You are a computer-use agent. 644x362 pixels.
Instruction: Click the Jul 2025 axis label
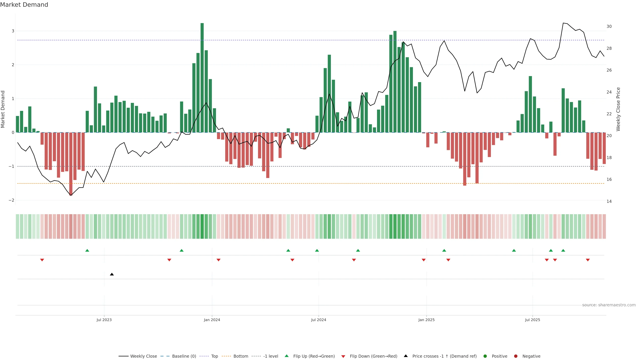point(532,320)
